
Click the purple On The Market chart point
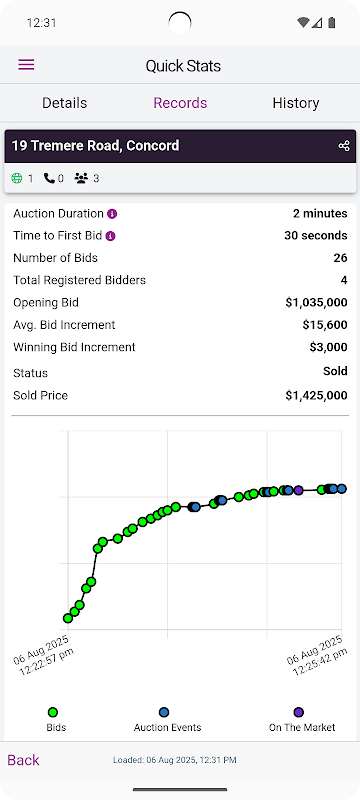click(298, 490)
